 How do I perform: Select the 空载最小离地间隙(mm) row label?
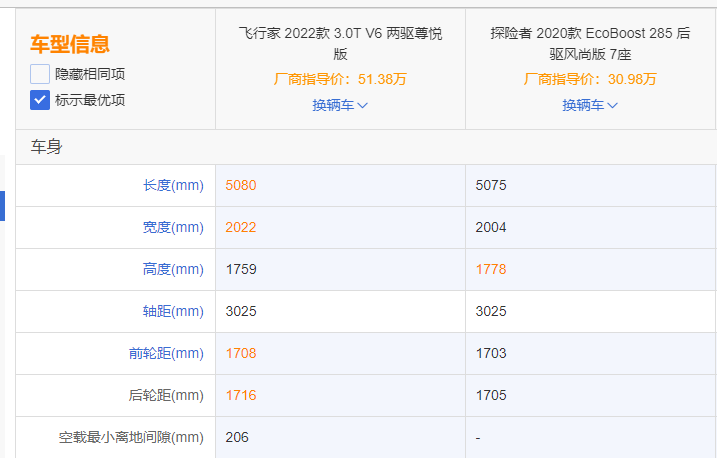131,437
